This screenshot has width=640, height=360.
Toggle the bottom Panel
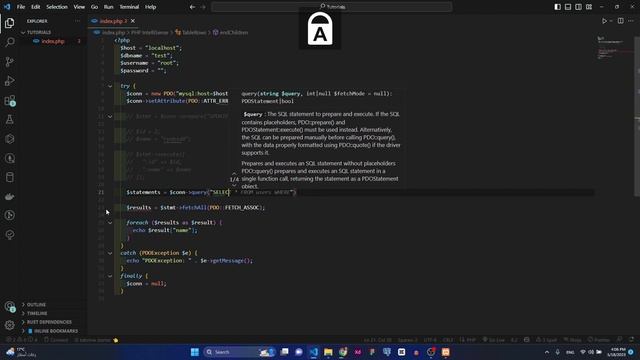point(568,7)
